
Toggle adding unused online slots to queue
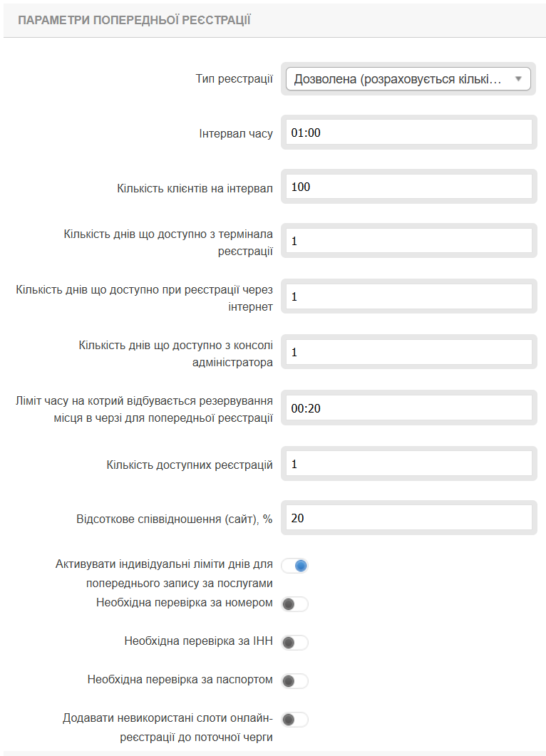coord(295,720)
